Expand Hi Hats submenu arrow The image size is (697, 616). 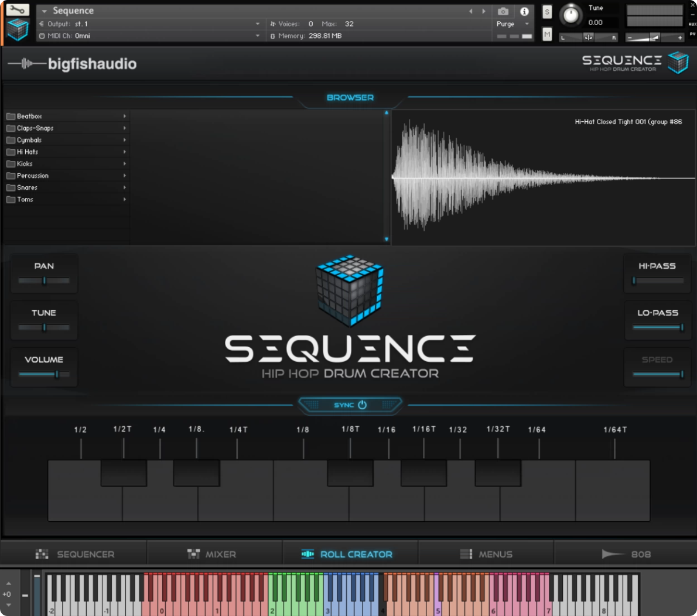pyautogui.click(x=124, y=152)
